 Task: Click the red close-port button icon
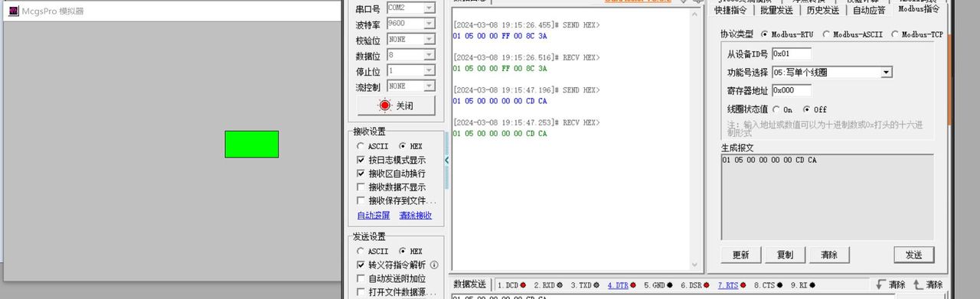click(x=384, y=106)
